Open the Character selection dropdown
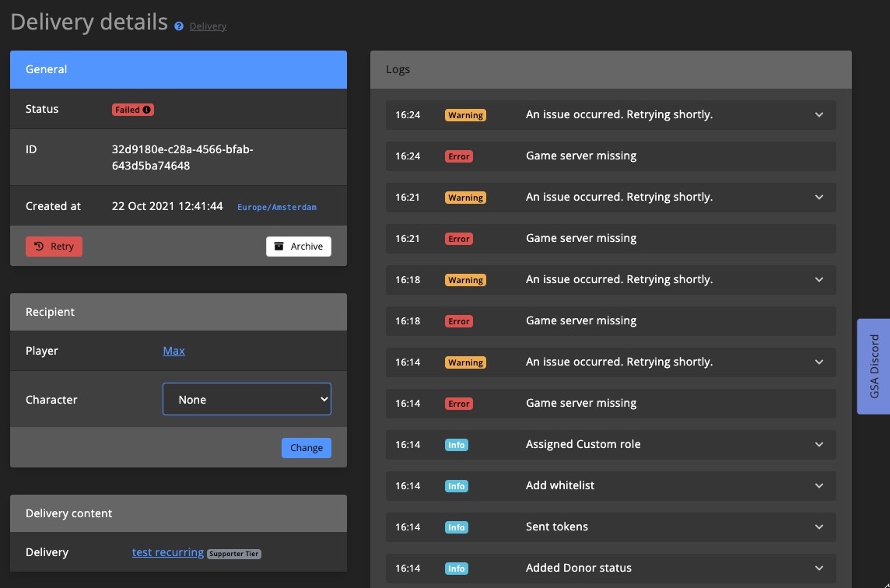The height and width of the screenshot is (588, 890). (247, 399)
